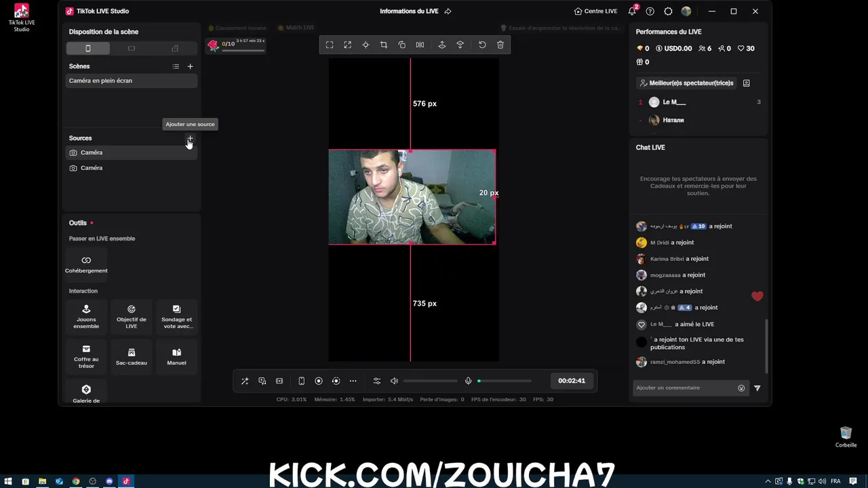Select top viewer 'Le M___'
Image resolution: width=868 pixels, height=488 pixels.
pos(698,102)
